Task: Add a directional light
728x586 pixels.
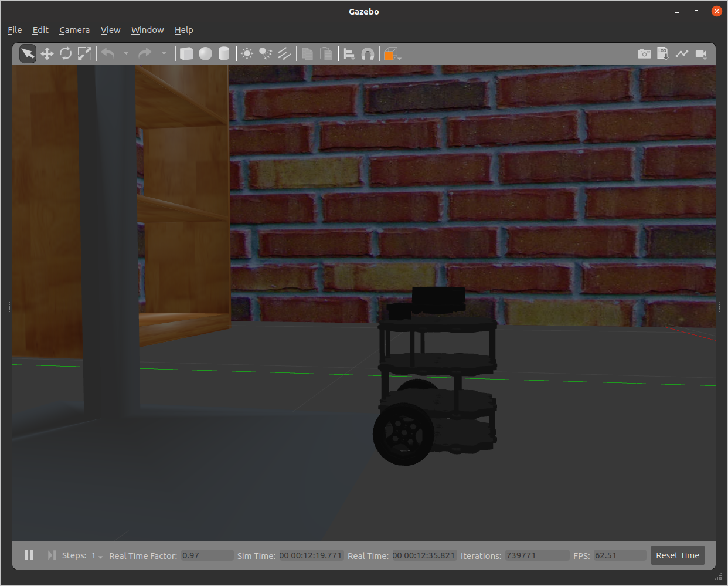Action: click(284, 54)
